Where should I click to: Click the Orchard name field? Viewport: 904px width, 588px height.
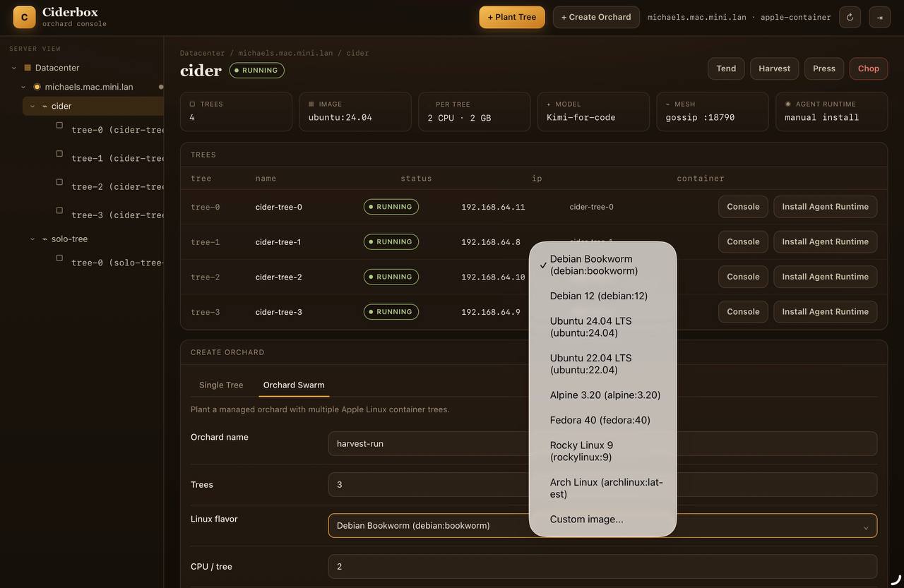tap(602, 444)
